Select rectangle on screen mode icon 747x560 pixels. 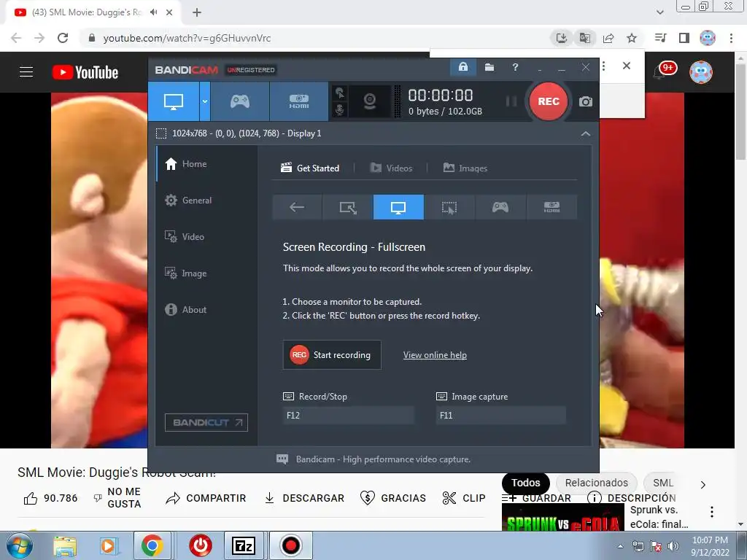click(x=348, y=207)
